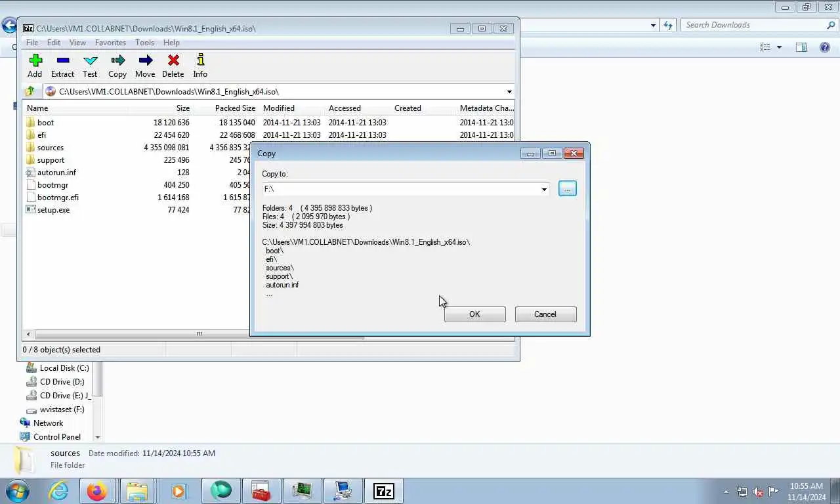
Task: Select the boot folder icon
Action: (30, 122)
